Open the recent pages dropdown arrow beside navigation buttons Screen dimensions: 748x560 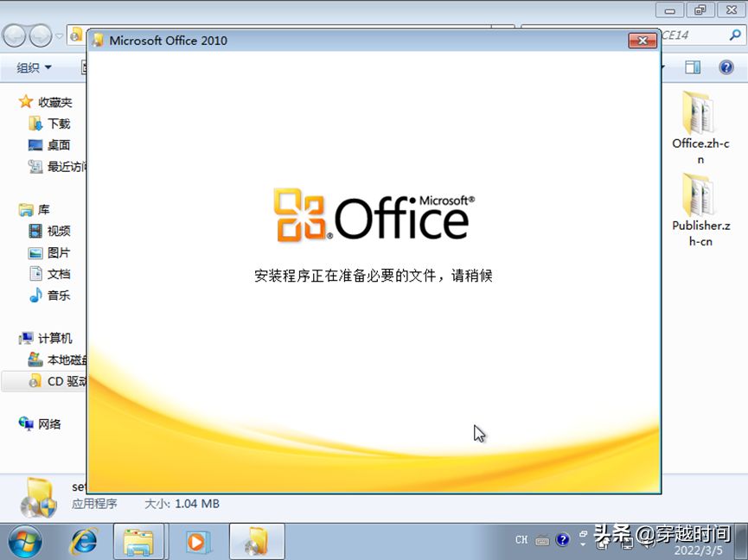59,35
